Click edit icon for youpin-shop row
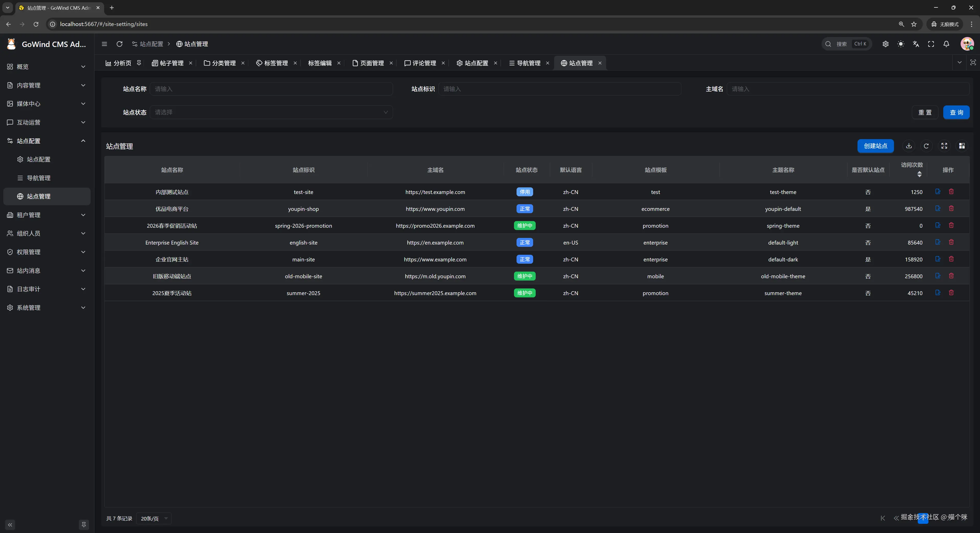The height and width of the screenshot is (533, 980). 938,209
